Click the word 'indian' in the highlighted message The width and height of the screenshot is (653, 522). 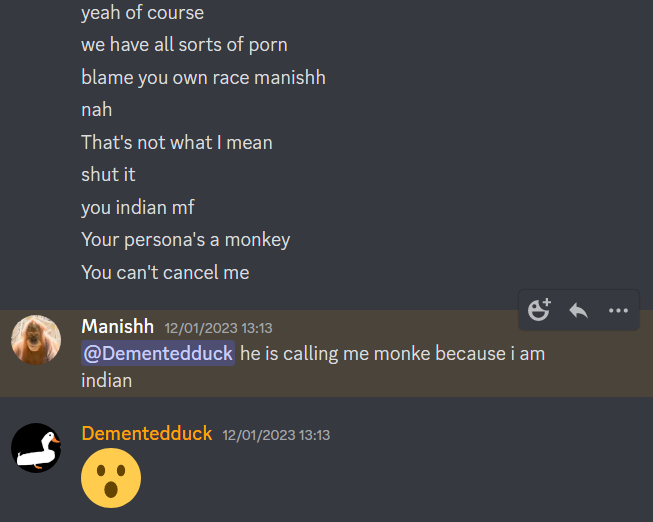click(x=107, y=381)
